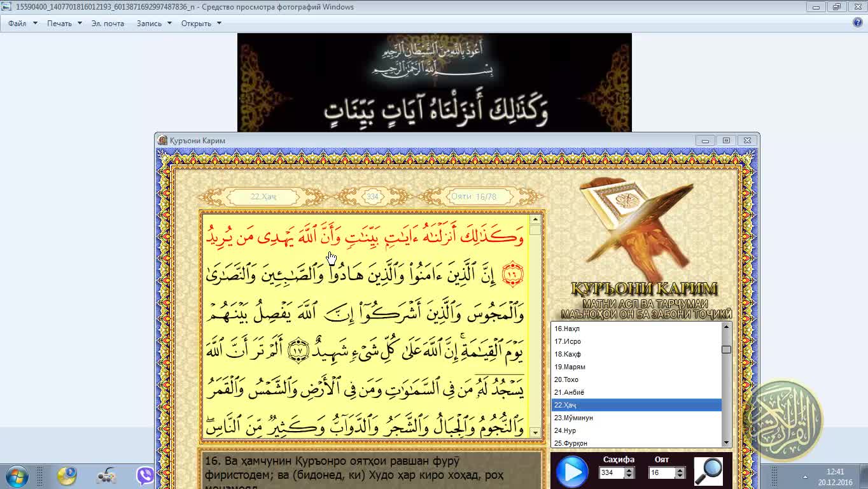This screenshot has height=489, width=868.
Task: Select surah 23.Мӯъминун in the list
Action: click(636, 418)
